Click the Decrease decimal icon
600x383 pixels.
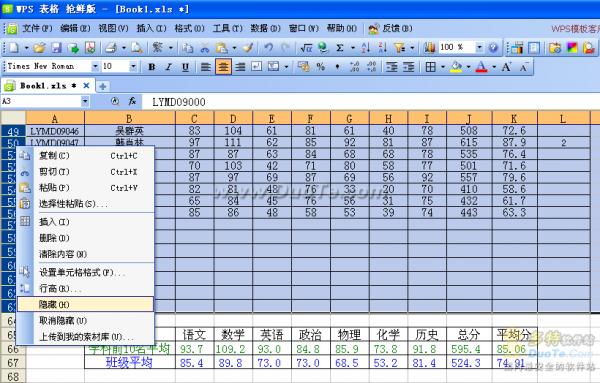click(371, 67)
